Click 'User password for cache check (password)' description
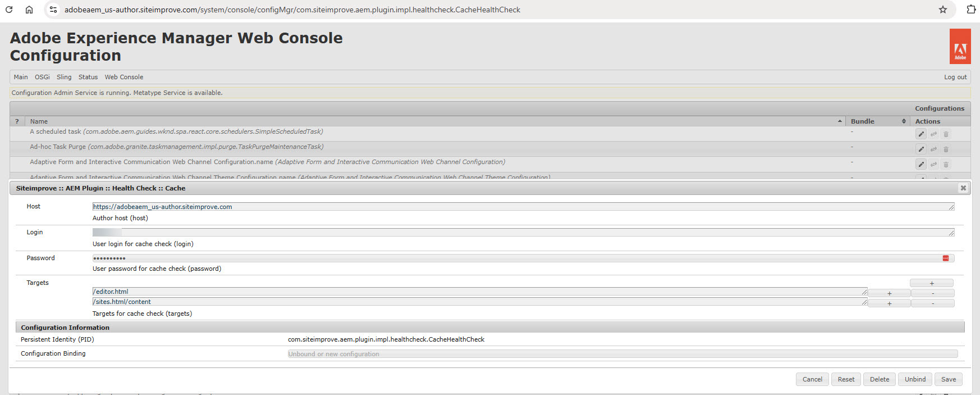 [157, 269]
